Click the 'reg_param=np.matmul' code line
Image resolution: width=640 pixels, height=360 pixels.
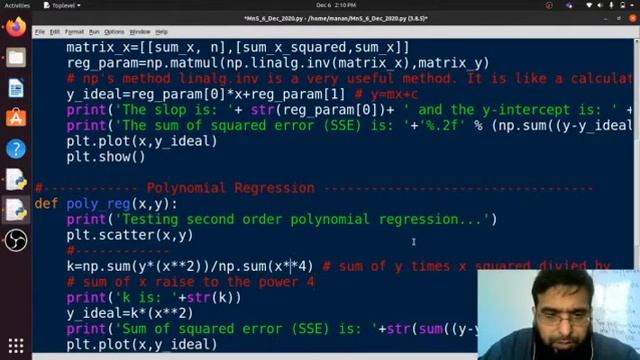278,63
